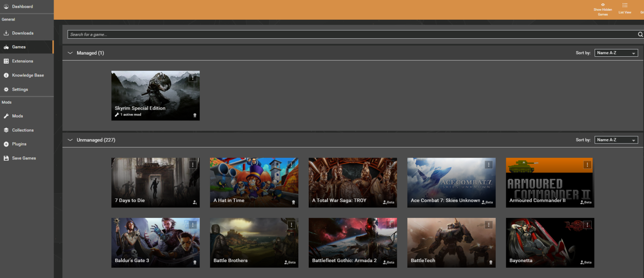Click A Hat in Time badge icon
Viewport: 644px width, 278px height.
coord(294,202)
